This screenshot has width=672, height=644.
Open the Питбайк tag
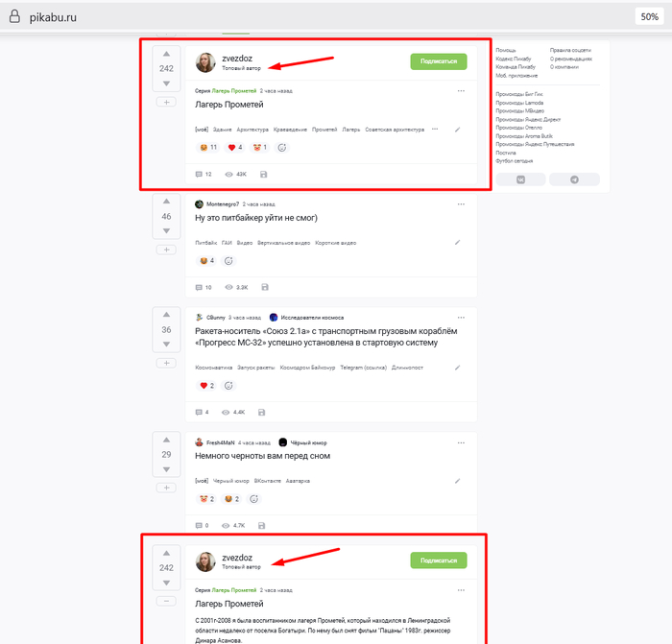coord(206,243)
